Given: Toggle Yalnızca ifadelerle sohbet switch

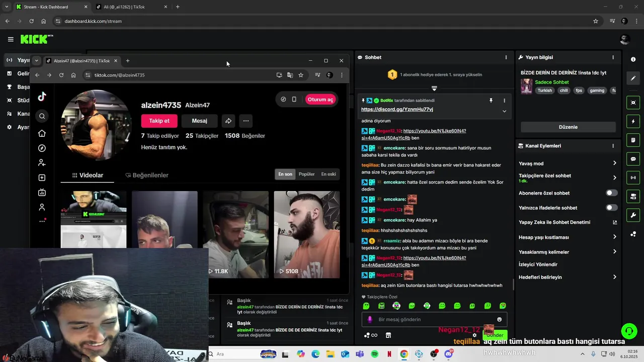Looking at the screenshot, I should click(611, 208).
